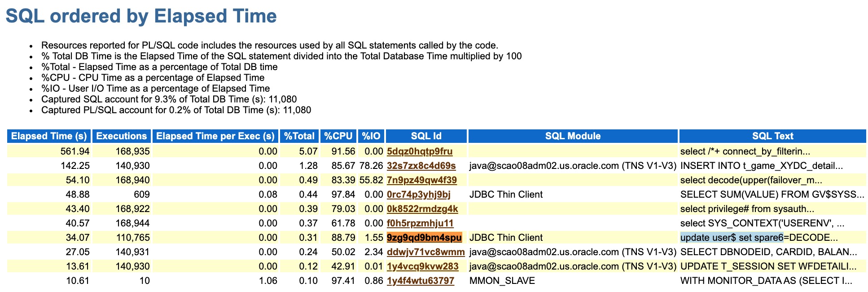
Task: Click SQL text 'select decode(upper(failover_m...'
Action: click(x=751, y=180)
